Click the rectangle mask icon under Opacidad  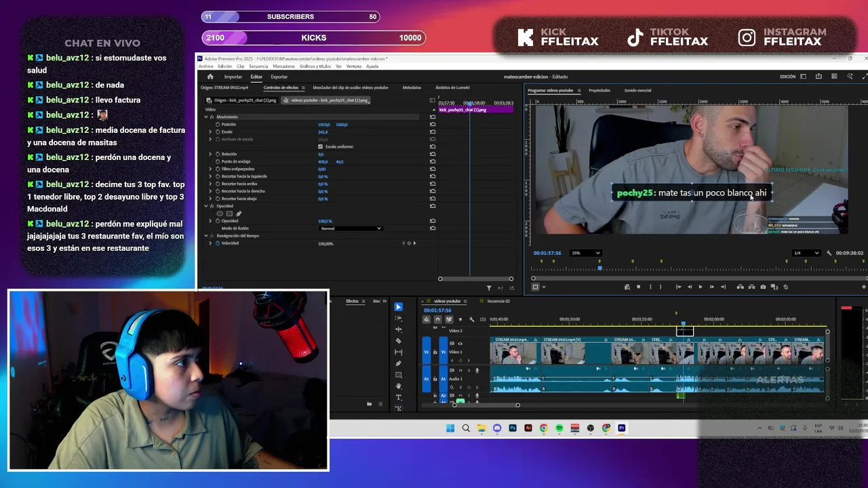point(229,213)
